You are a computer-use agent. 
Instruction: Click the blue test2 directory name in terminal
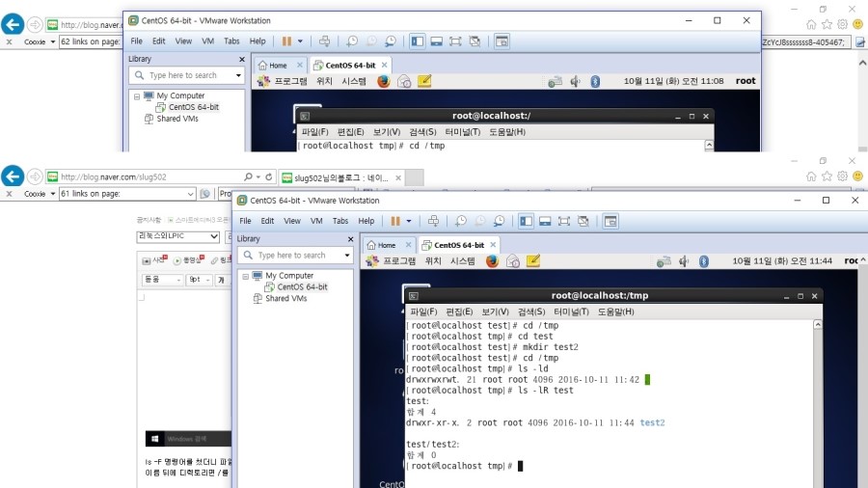(652, 422)
